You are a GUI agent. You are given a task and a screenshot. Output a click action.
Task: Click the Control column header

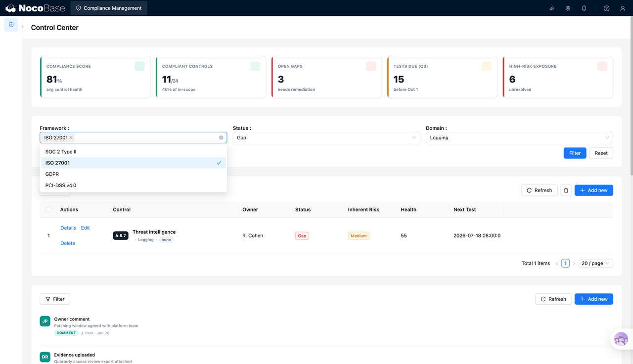coord(122,209)
